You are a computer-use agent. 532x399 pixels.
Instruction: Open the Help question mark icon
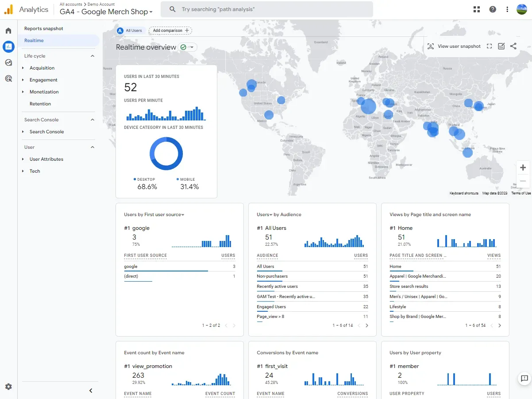(x=493, y=9)
